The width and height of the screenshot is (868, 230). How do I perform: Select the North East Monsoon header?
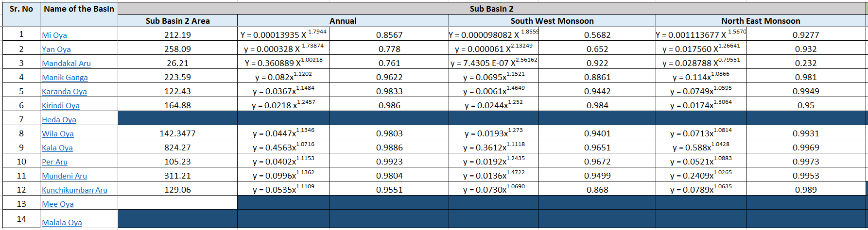(x=761, y=21)
